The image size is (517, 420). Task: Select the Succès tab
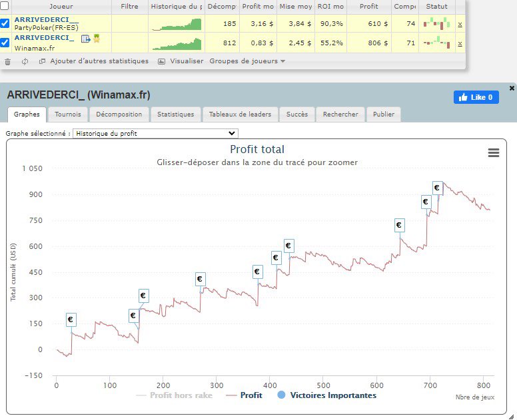pos(296,114)
